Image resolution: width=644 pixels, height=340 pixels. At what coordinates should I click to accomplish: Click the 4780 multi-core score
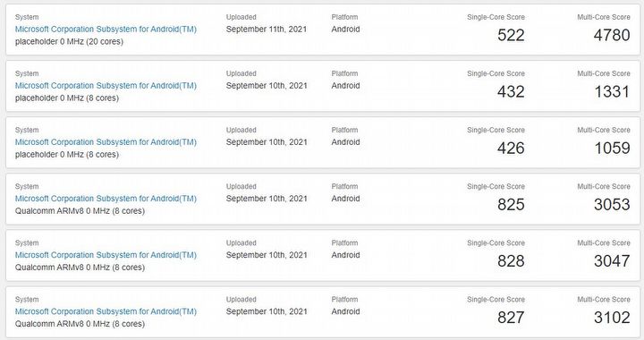pyautogui.click(x=612, y=35)
